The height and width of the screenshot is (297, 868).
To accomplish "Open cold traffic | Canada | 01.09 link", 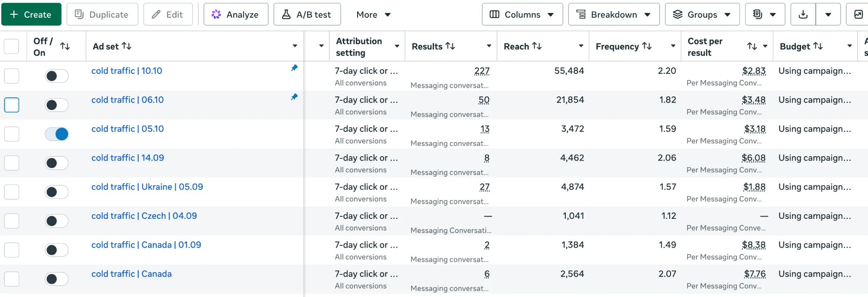I will [146, 245].
